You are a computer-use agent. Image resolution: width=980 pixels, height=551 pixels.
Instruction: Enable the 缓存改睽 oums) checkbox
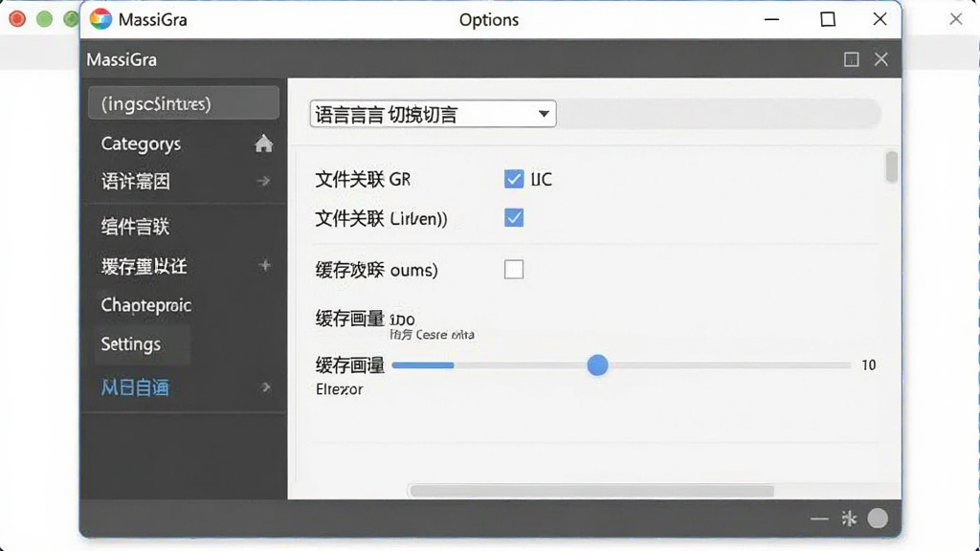(514, 269)
